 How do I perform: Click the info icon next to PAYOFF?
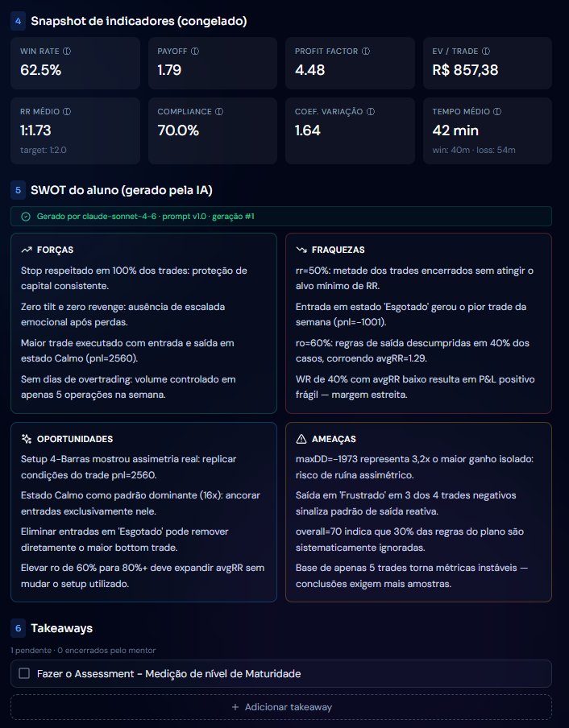[x=195, y=51]
